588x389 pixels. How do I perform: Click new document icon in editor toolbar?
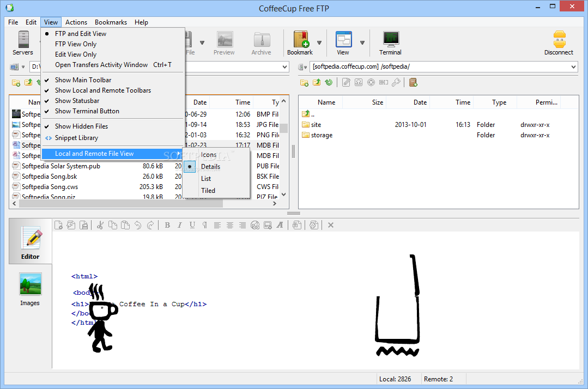pos(58,225)
